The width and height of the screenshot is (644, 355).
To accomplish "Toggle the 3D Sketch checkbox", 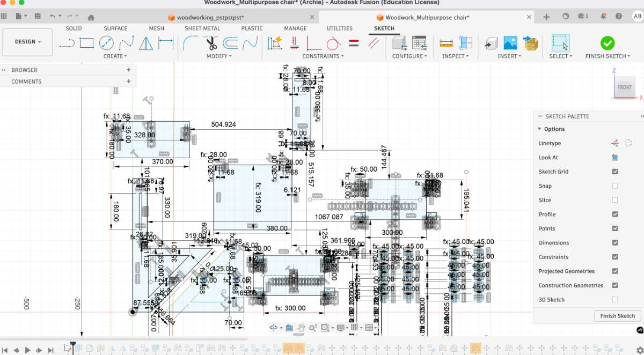I will (x=615, y=300).
